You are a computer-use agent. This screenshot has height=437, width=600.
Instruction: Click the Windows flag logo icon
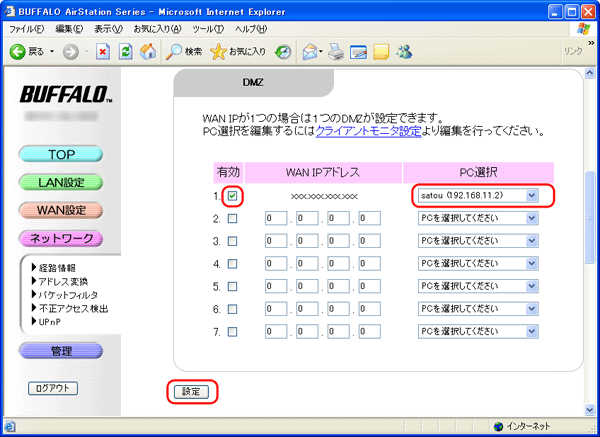(x=584, y=29)
